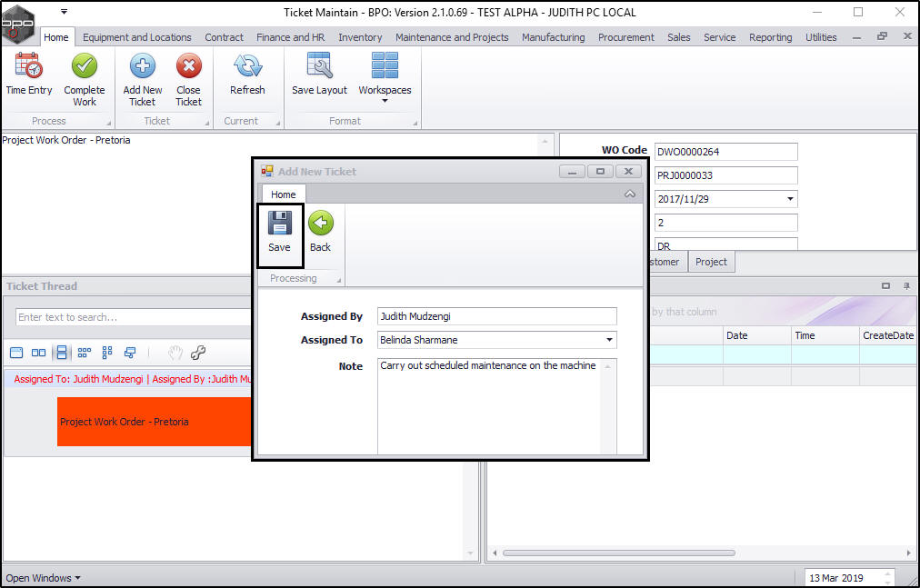Click the 13 Mar 2019 status date
Image resolution: width=920 pixels, height=588 pixels.
coord(836,578)
